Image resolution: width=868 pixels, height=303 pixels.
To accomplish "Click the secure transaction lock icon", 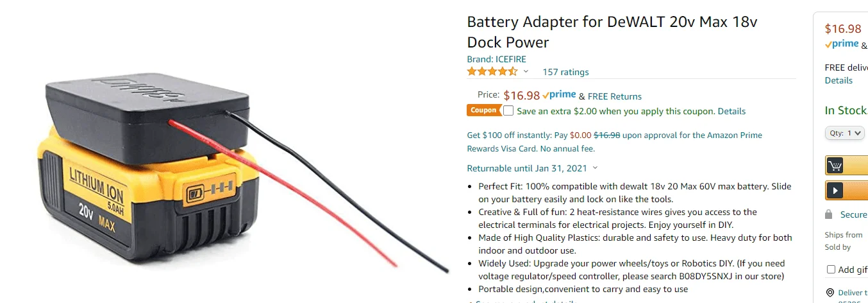I will point(829,214).
